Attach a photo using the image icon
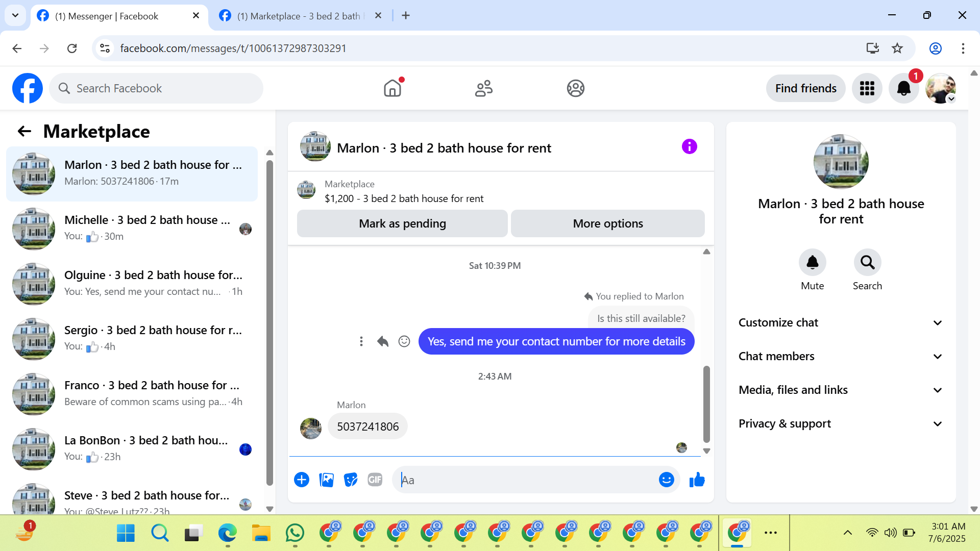 326,480
